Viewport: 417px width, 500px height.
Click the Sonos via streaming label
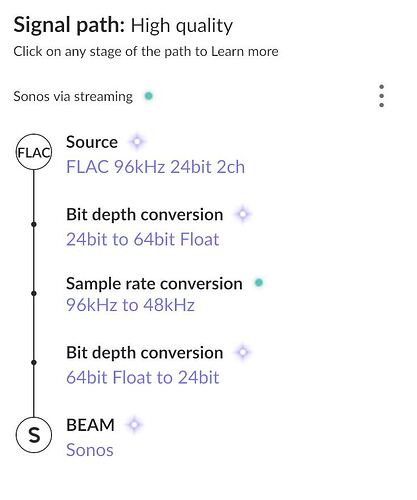pyautogui.click(x=73, y=96)
